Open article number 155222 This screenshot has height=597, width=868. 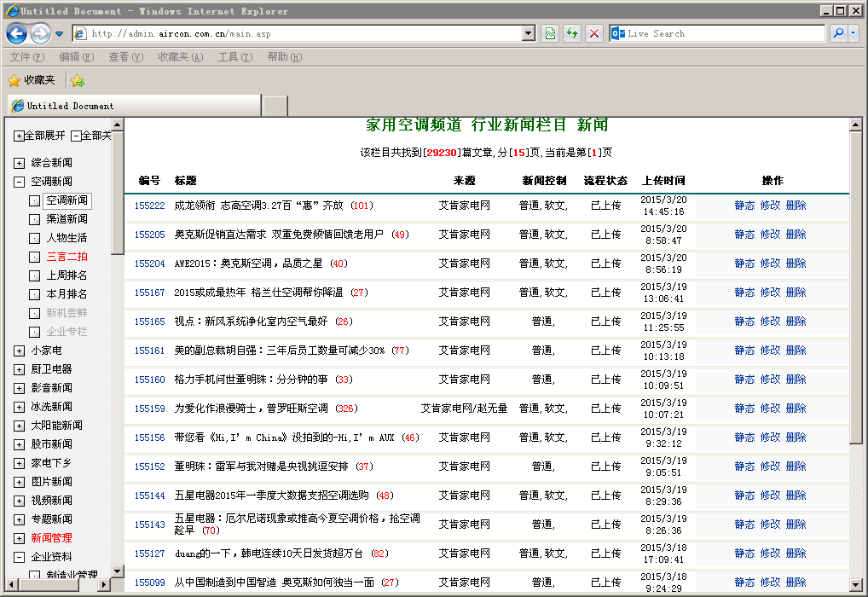click(149, 206)
